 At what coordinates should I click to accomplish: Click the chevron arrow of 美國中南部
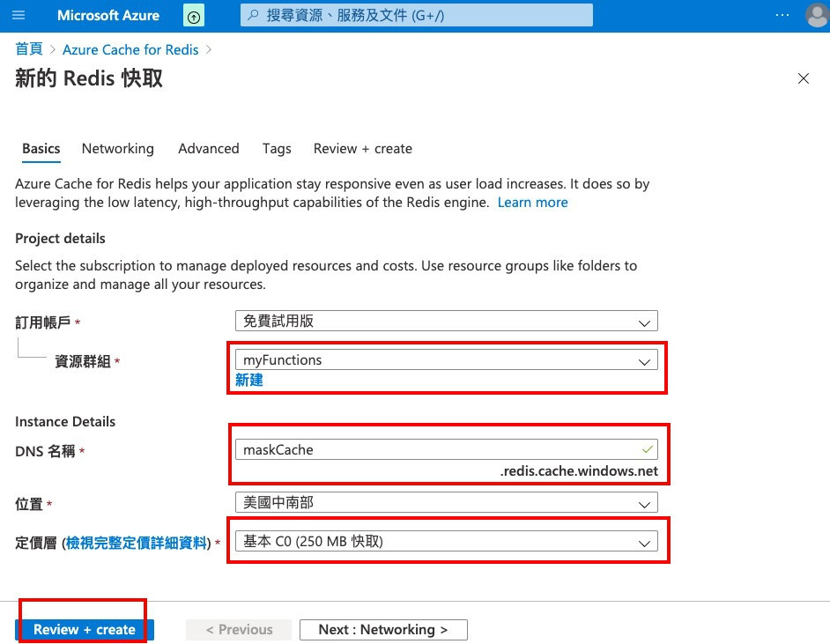pos(644,504)
